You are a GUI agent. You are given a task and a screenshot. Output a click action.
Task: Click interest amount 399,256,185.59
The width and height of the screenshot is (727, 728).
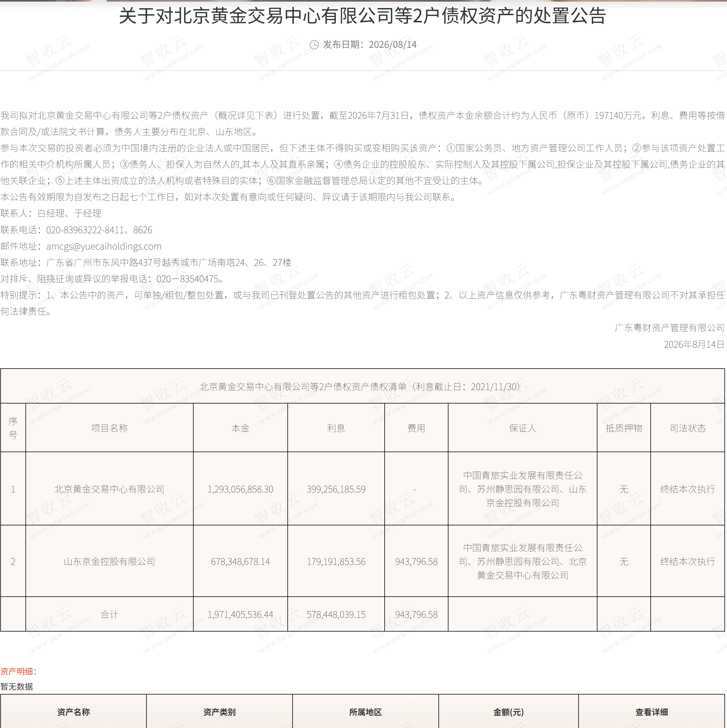[x=336, y=489]
